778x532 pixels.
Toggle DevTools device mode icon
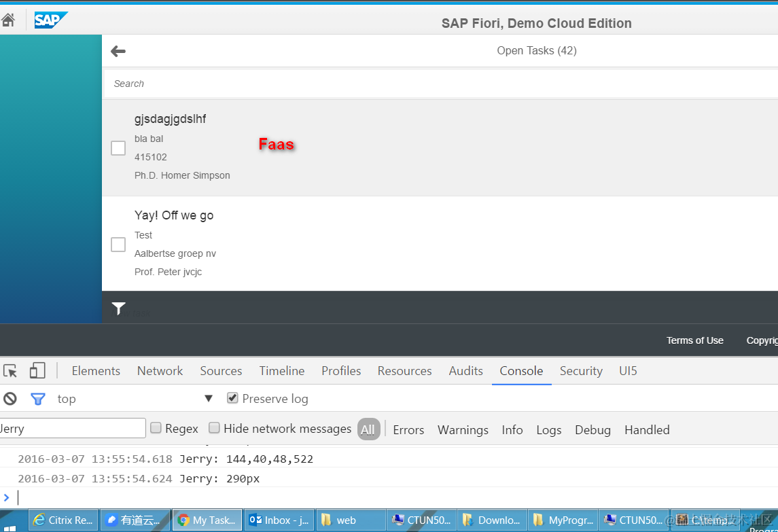click(x=37, y=371)
